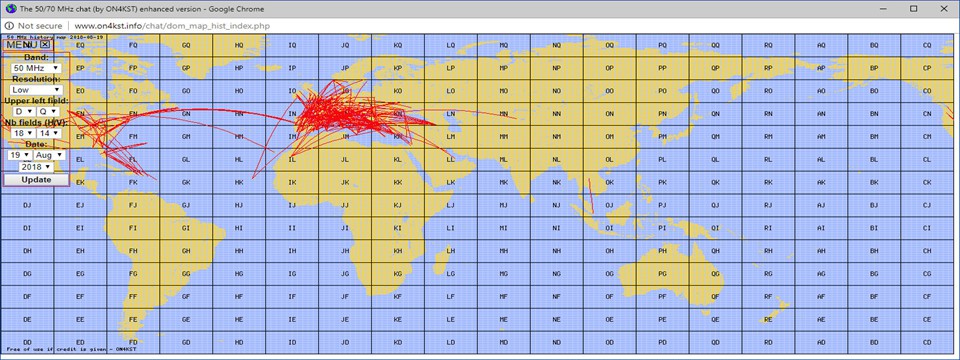Expand the Resolution dropdown set to Low

37,89
